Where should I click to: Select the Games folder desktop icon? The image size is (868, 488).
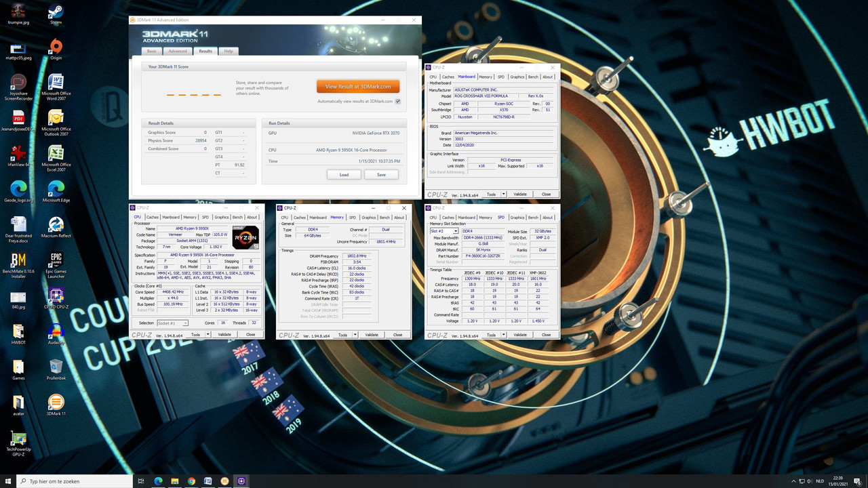pos(18,369)
